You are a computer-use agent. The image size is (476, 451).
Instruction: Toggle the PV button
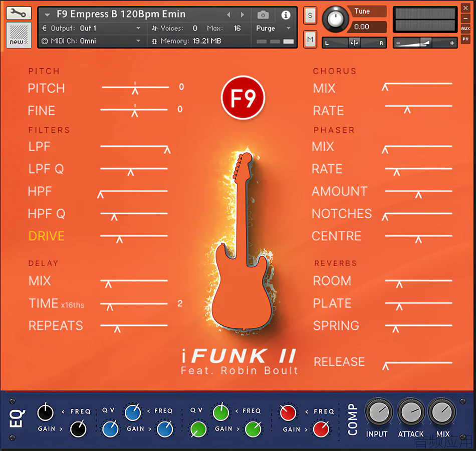[x=465, y=39]
